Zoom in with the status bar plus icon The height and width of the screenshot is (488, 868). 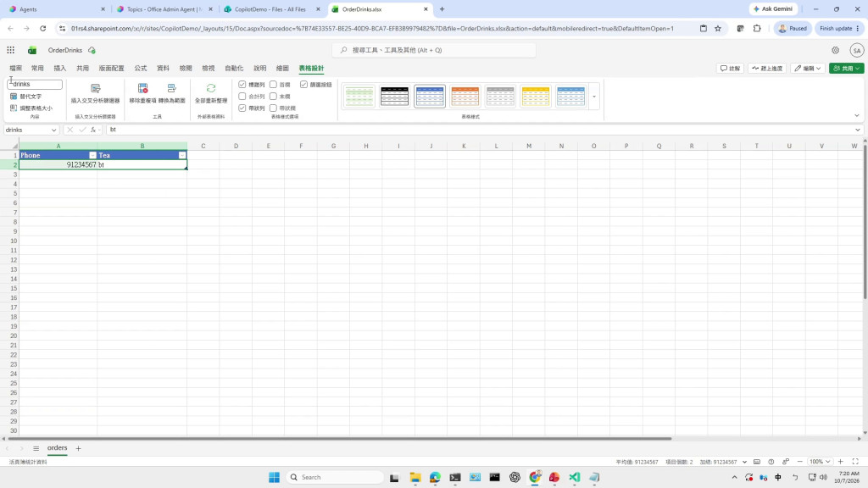840,462
